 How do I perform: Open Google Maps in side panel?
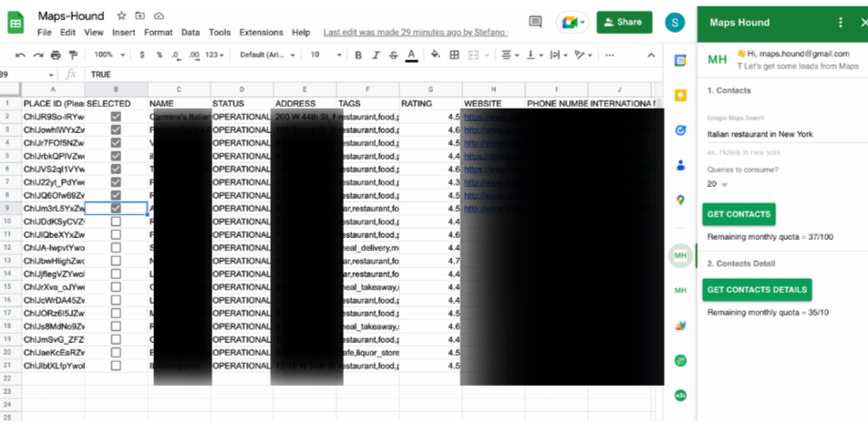[680, 200]
